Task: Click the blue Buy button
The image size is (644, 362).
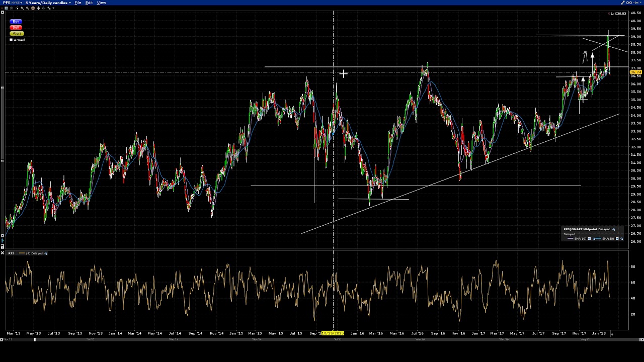Action: click(x=16, y=22)
